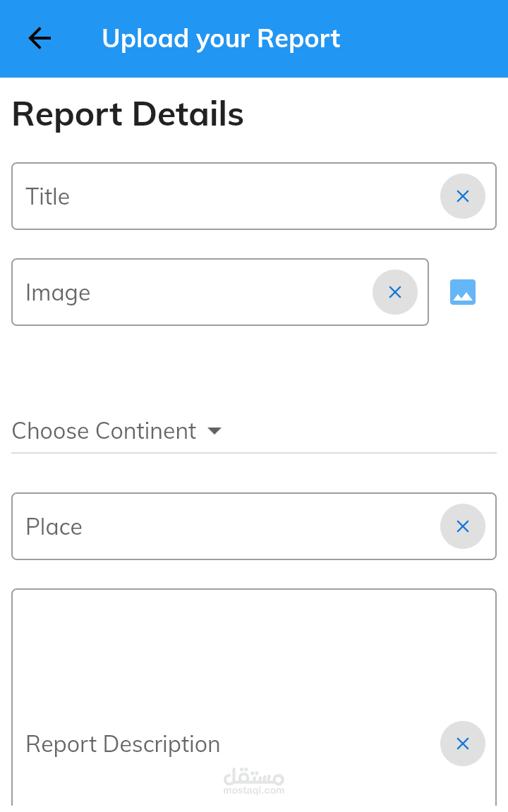Click the mostaql watermark logo
The image size is (508, 812).
click(x=254, y=777)
